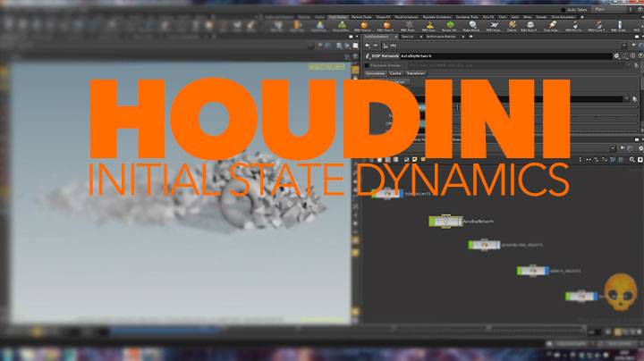Select the Ground Plane shelf tool
Image resolution: width=644 pixels, height=361 pixels.
pos(341,27)
